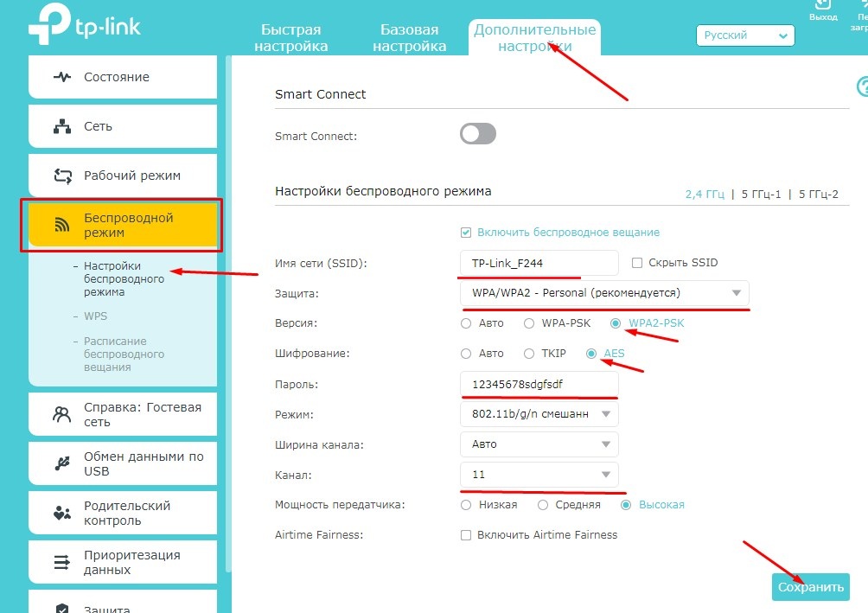Open the Русский language dropdown
The width and height of the screenshot is (868, 613).
point(745,35)
